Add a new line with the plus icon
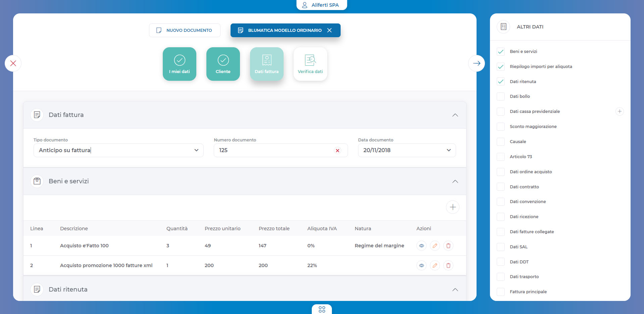Image resolution: width=644 pixels, height=314 pixels. click(x=453, y=207)
